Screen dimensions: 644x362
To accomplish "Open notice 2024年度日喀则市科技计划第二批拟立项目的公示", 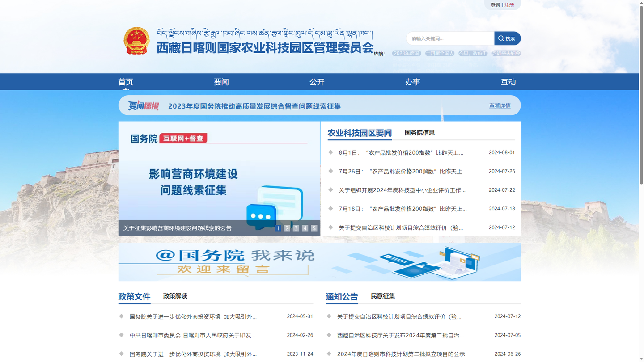I will point(401,354).
